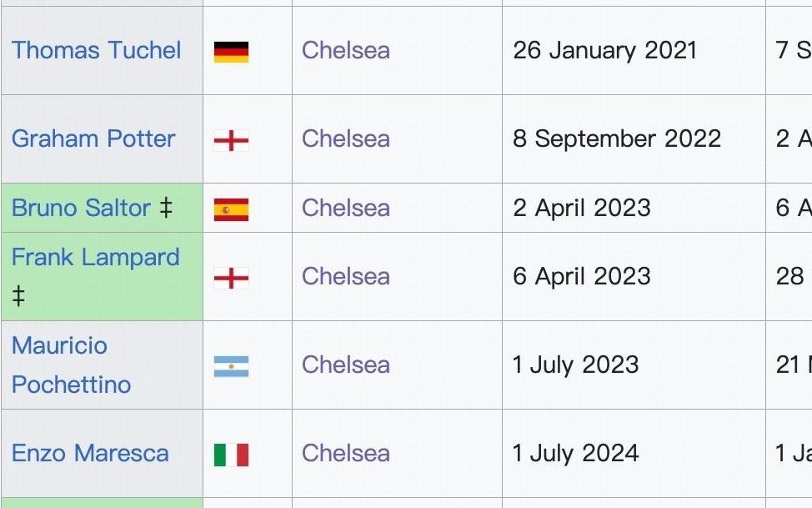Image resolution: width=812 pixels, height=508 pixels.
Task: Open the Graham Potter article
Action: (93, 138)
